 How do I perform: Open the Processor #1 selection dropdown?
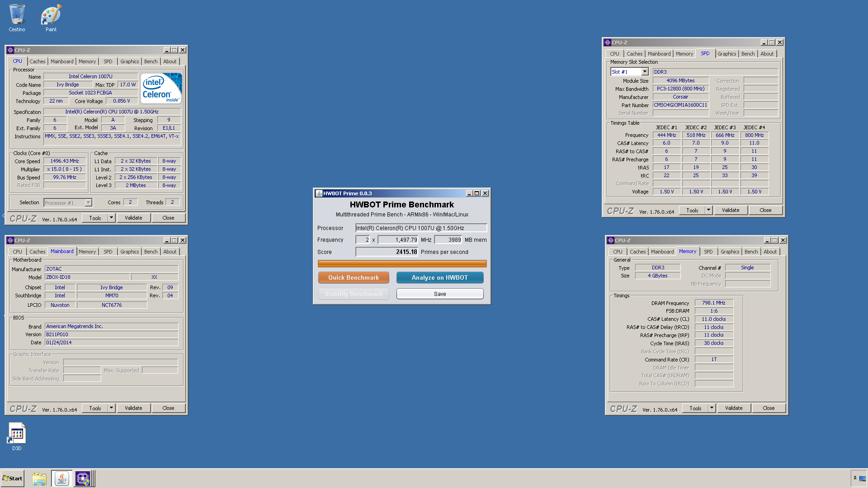click(88, 203)
